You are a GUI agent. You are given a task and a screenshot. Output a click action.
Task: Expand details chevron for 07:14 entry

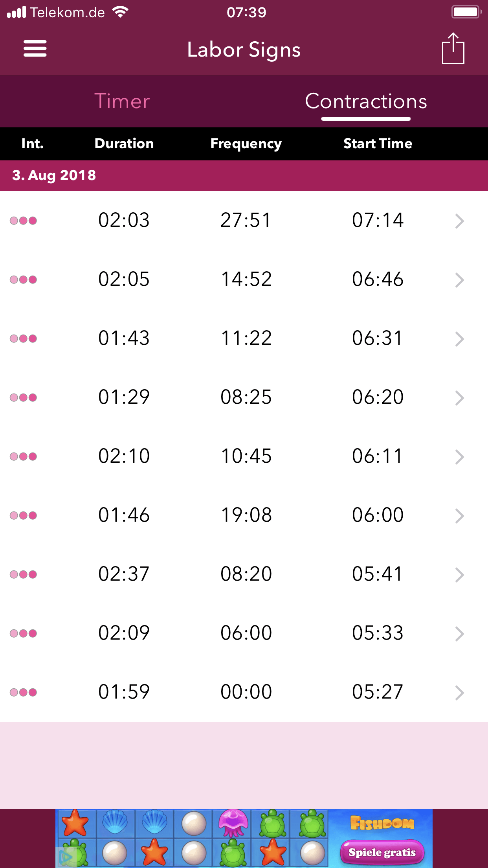(459, 221)
